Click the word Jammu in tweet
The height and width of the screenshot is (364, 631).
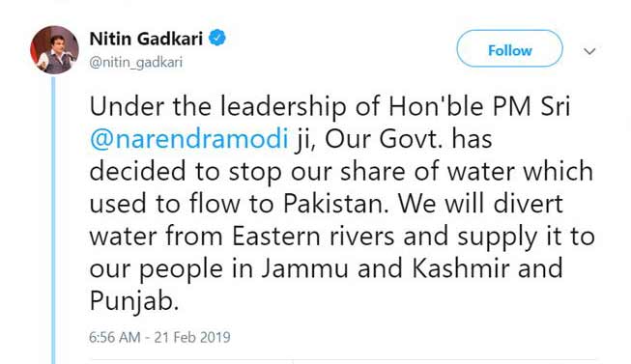(x=305, y=268)
